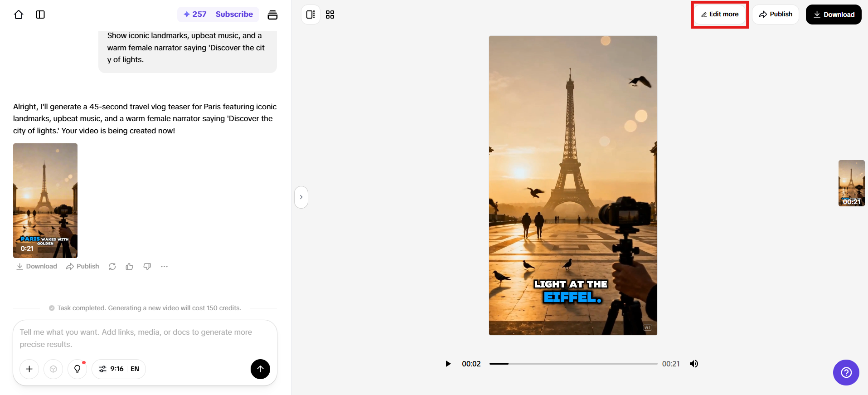868x395 pixels.
Task: Collapse the chat panel chevron
Action: pos(301,197)
